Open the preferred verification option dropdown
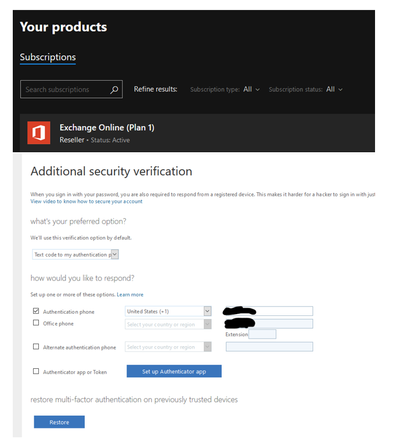This screenshot has width=400, height=438. (75, 255)
